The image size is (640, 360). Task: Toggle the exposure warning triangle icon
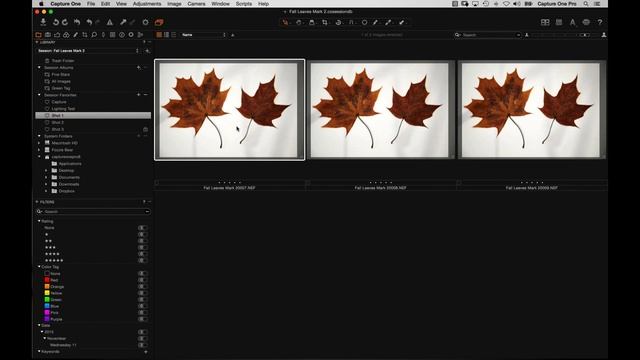pyautogui.click(x=110, y=22)
